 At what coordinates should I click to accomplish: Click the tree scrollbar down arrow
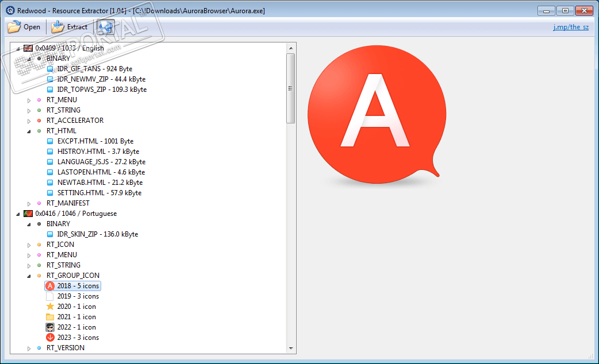tap(291, 348)
